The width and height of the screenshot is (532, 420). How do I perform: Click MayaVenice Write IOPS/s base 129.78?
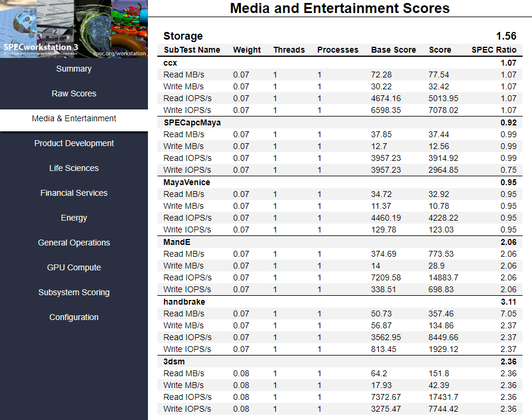tap(383, 230)
